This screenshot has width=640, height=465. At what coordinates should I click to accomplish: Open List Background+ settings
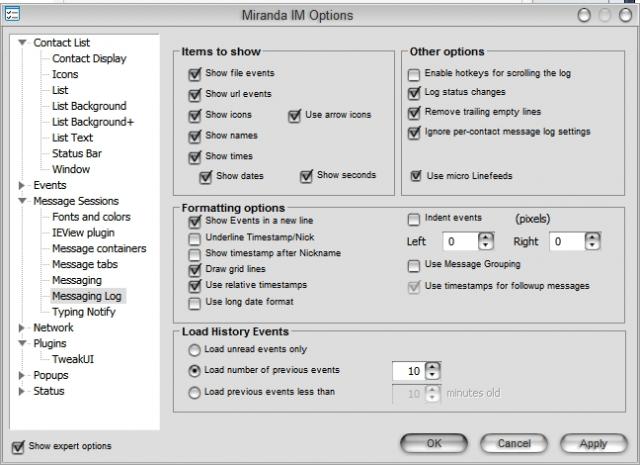[93, 122]
